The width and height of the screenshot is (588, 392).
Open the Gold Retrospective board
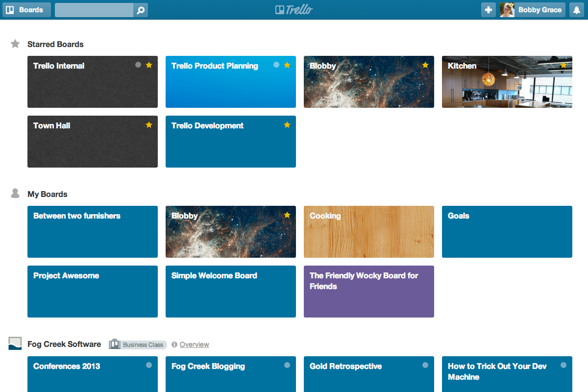[369, 374]
